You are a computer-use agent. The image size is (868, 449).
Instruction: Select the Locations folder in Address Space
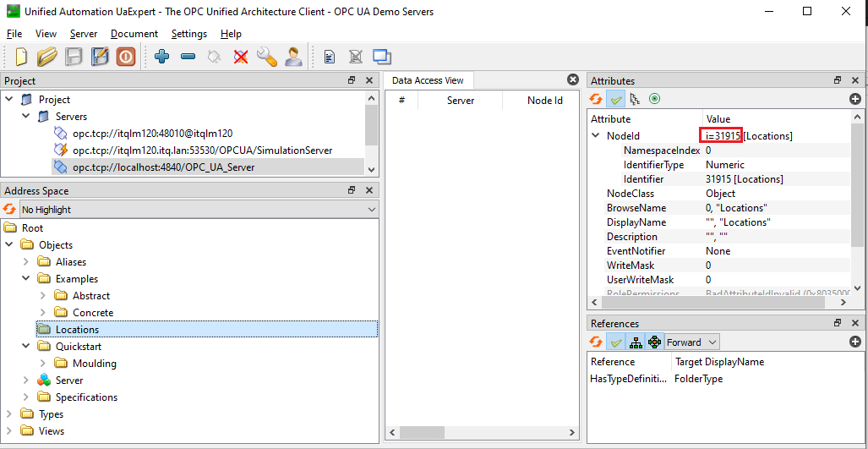pyautogui.click(x=77, y=330)
